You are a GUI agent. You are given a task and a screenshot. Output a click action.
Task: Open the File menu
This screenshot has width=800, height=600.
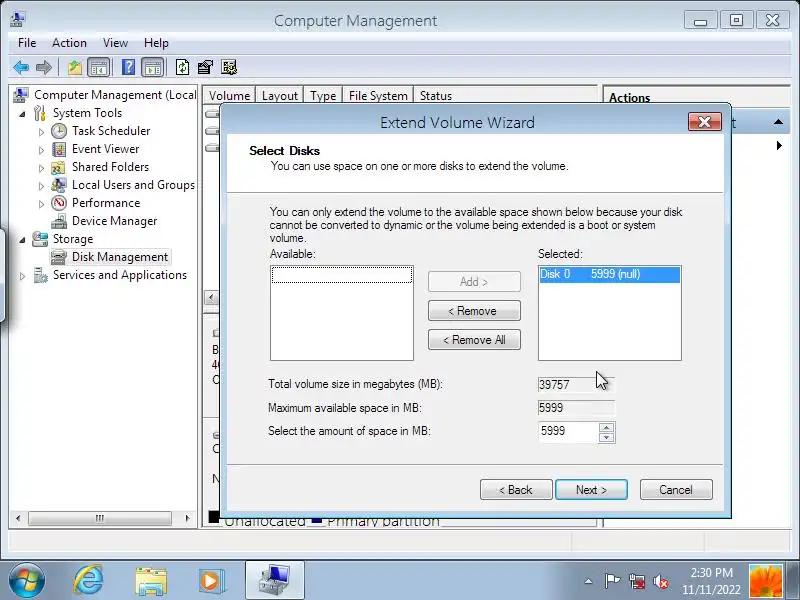point(27,43)
